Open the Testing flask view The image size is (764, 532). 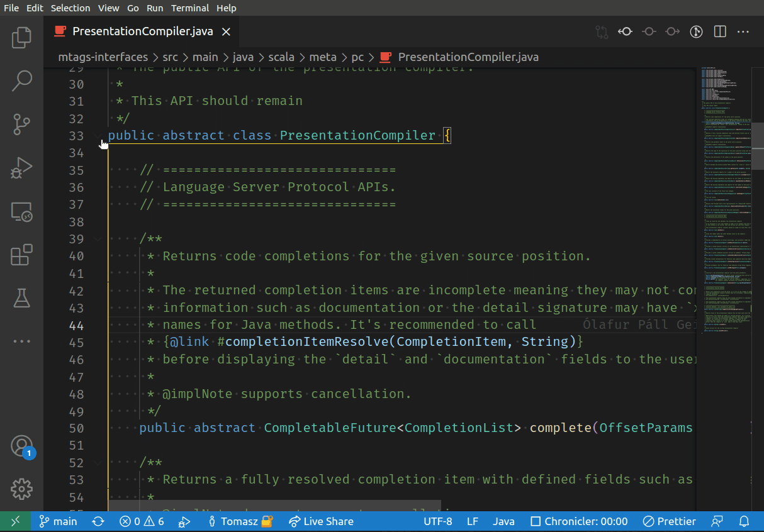21,298
